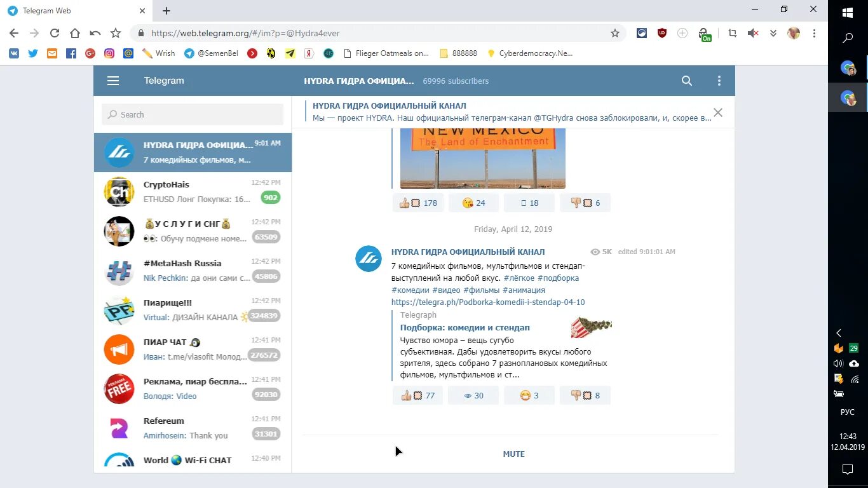868x488 pixels.
Task: Click the channel title in Telegram top bar
Action: pyautogui.click(x=359, y=81)
